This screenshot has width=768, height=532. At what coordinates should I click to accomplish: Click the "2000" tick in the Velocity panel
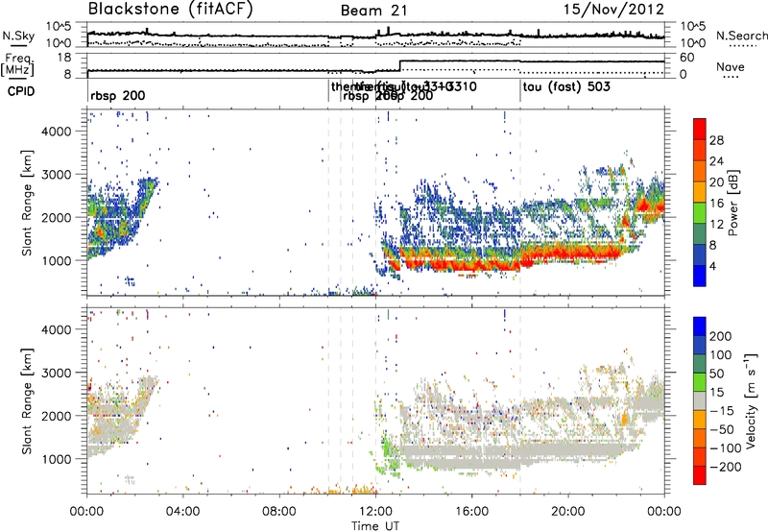coord(57,416)
